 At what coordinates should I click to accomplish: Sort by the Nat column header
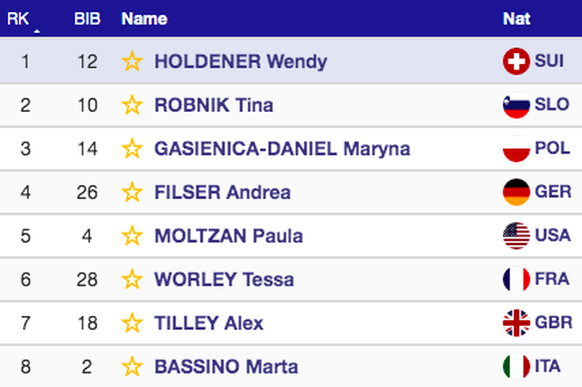(516, 19)
